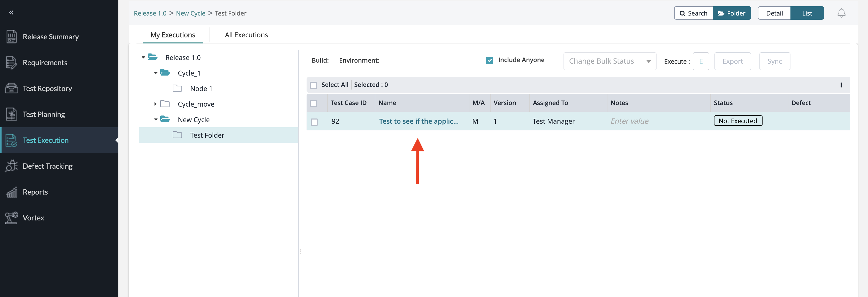
Task: Open notifications bell icon
Action: 841,13
